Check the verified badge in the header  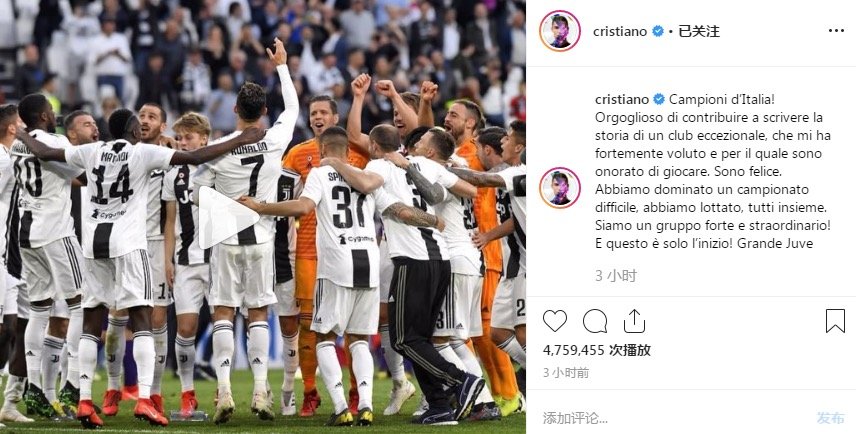[x=658, y=31]
